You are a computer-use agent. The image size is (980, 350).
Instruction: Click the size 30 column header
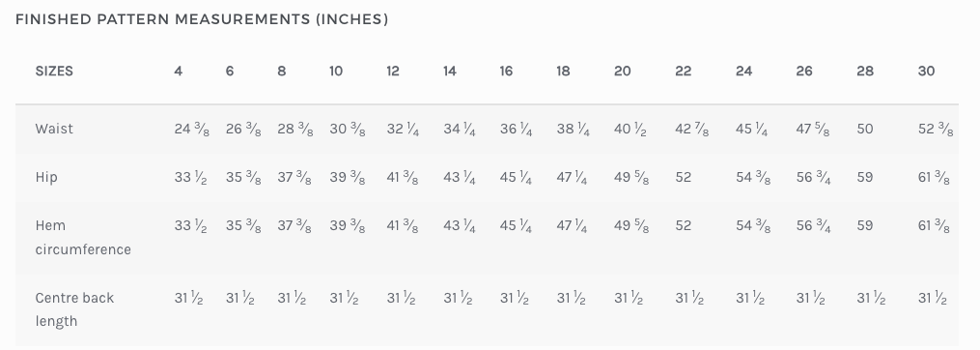pos(926,72)
